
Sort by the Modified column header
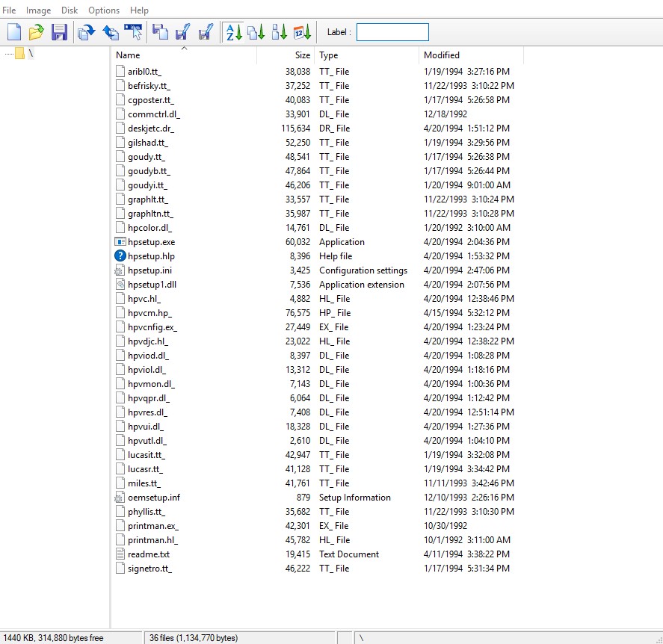tap(441, 55)
